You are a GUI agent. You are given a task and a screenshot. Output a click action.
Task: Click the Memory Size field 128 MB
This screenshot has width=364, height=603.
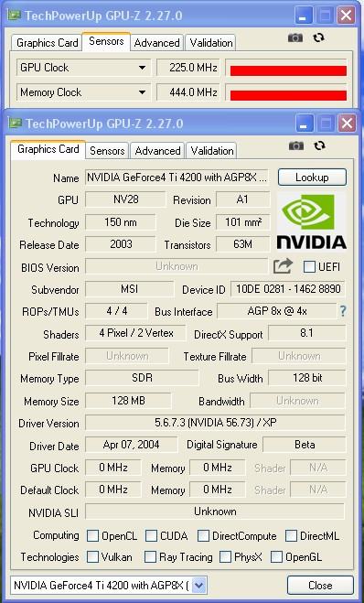click(128, 401)
